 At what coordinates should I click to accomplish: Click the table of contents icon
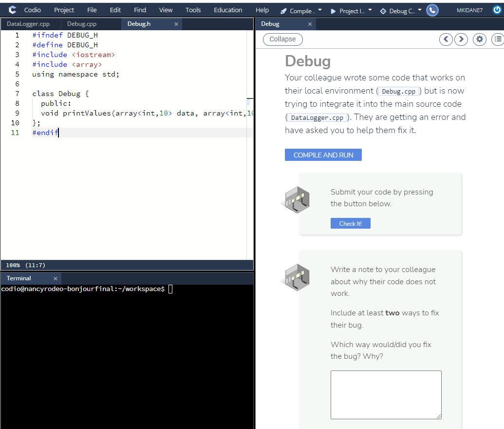coord(497,39)
